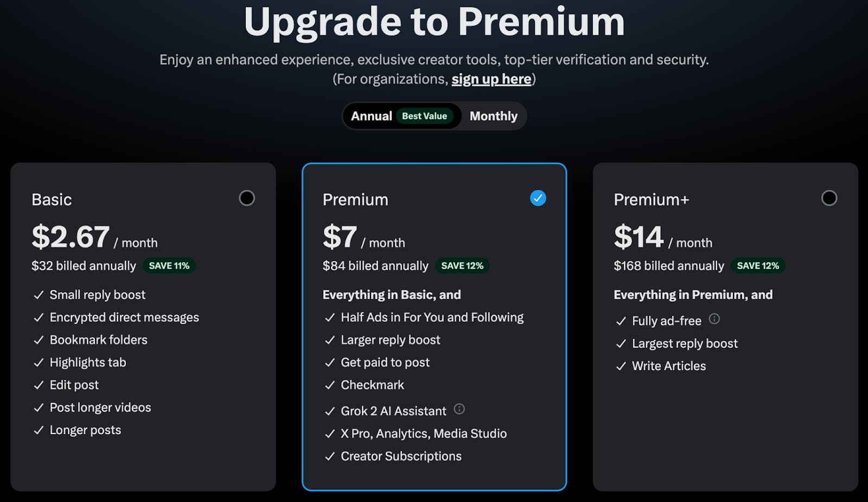Select the Basic plan radio button
The width and height of the screenshot is (868, 502).
click(247, 198)
